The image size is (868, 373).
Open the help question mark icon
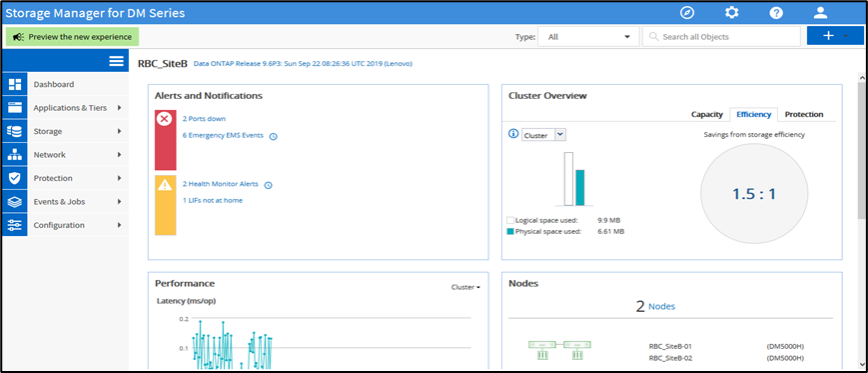(x=776, y=13)
